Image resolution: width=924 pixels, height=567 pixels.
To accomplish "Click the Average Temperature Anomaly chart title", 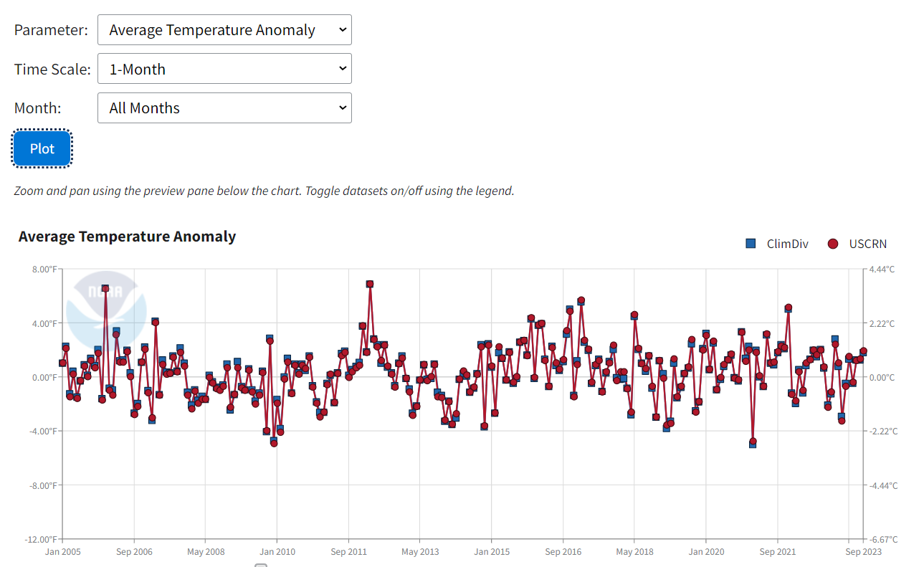I will click(127, 237).
